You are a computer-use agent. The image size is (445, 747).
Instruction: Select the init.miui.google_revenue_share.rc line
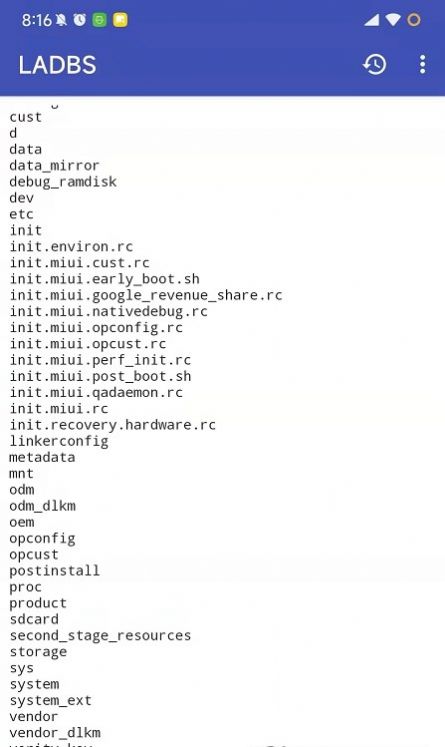pyautogui.click(x=146, y=295)
